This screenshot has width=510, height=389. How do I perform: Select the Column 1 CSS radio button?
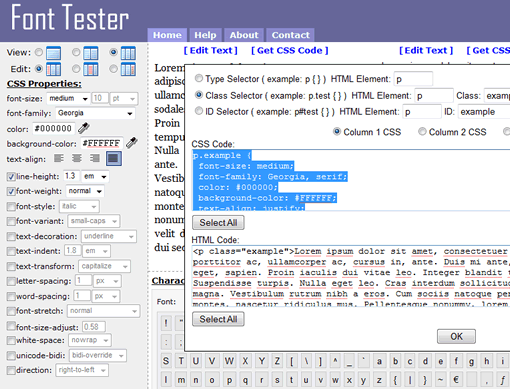[337, 131]
